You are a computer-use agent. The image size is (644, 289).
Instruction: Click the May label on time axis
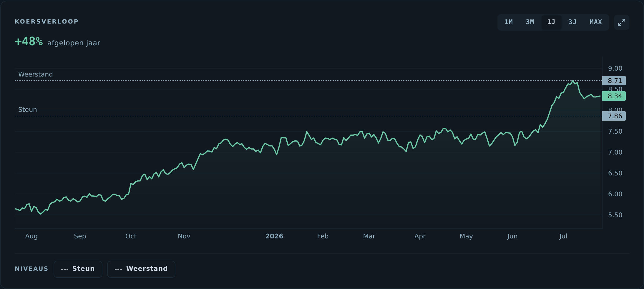point(466,236)
